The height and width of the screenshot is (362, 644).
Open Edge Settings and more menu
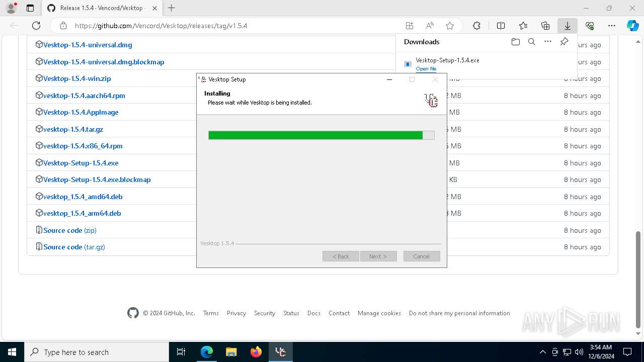click(x=612, y=26)
